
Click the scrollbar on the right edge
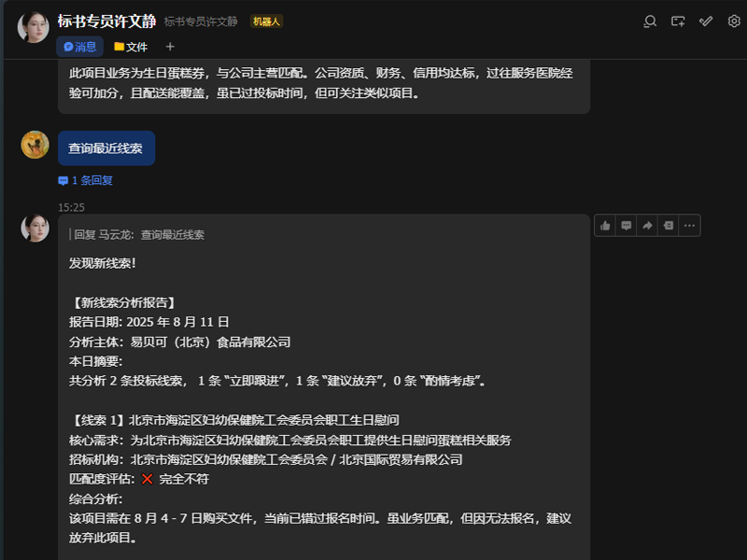click(x=742, y=280)
